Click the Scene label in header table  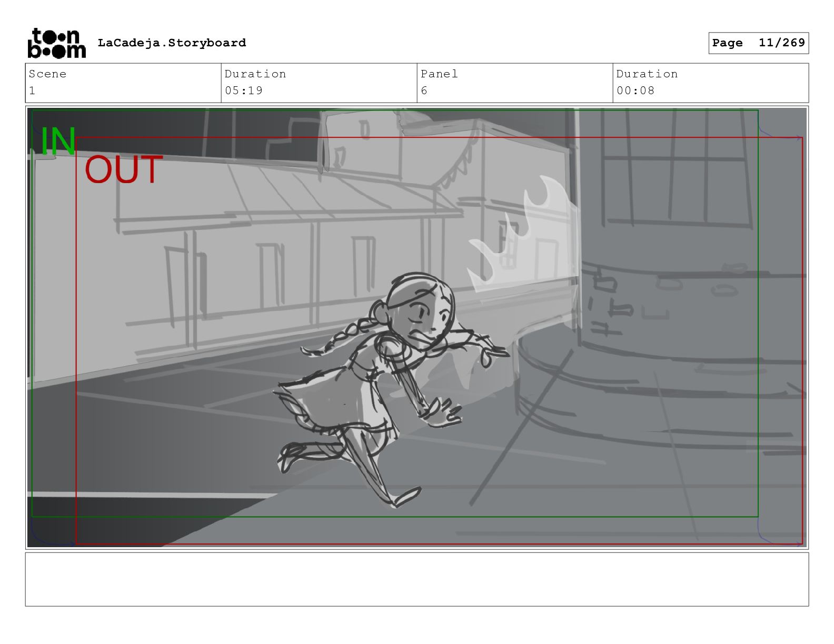(47, 74)
